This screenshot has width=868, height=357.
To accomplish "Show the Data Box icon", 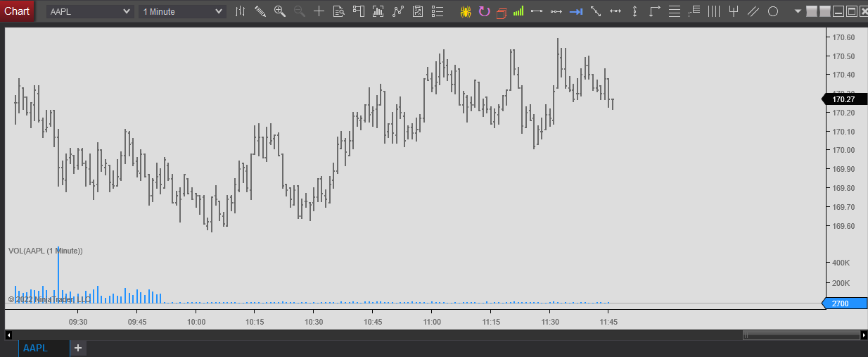I will (x=339, y=11).
